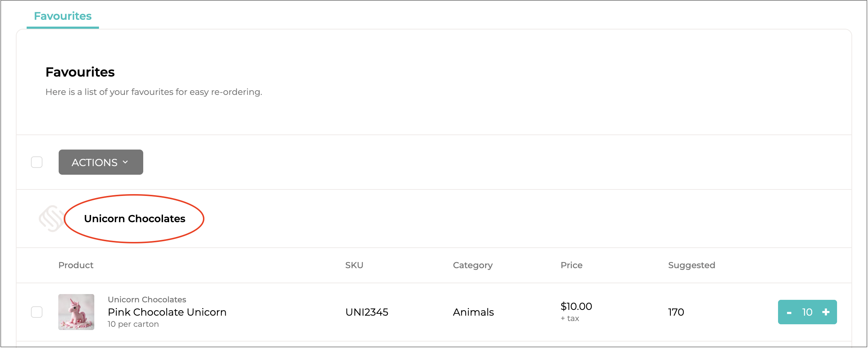
Task: Click the SKU column header
Action: (x=354, y=265)
